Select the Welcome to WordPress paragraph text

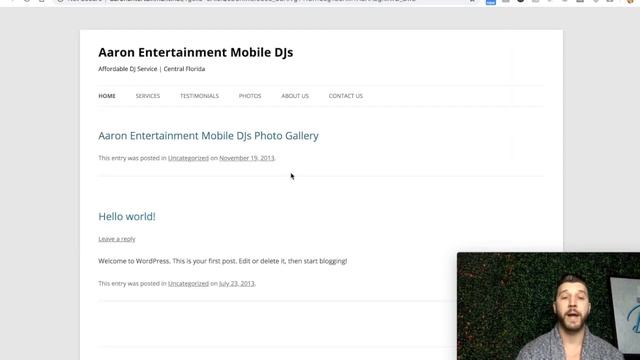pos(223,261)
